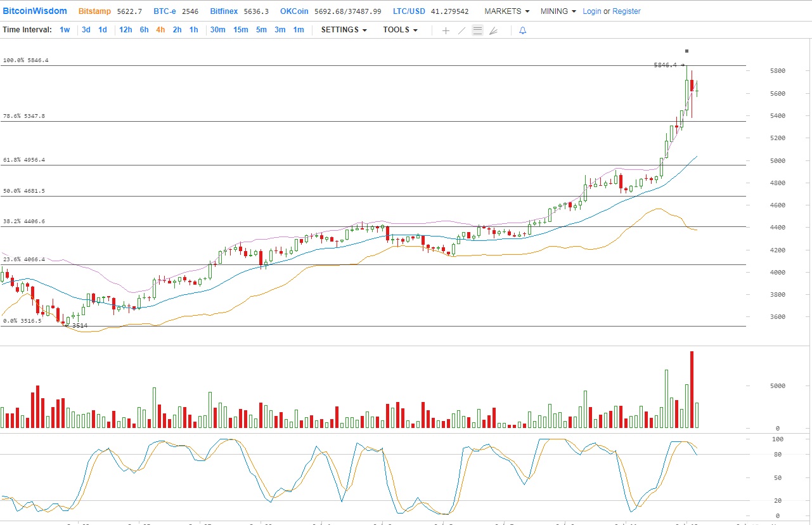This screenshot has width=812, height=525.
Task: Select the OKCoin market
Action: pyautogui.click(x=295, y=11)
